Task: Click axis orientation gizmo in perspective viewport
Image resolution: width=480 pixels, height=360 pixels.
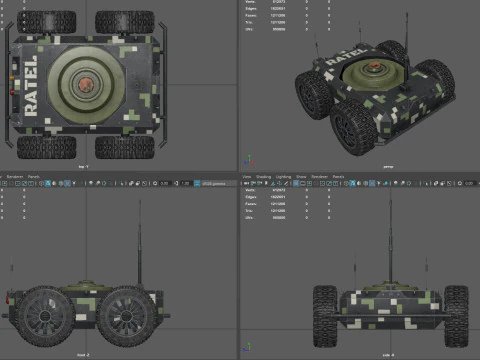Action: pyautogui.click(x=249, y=160)
